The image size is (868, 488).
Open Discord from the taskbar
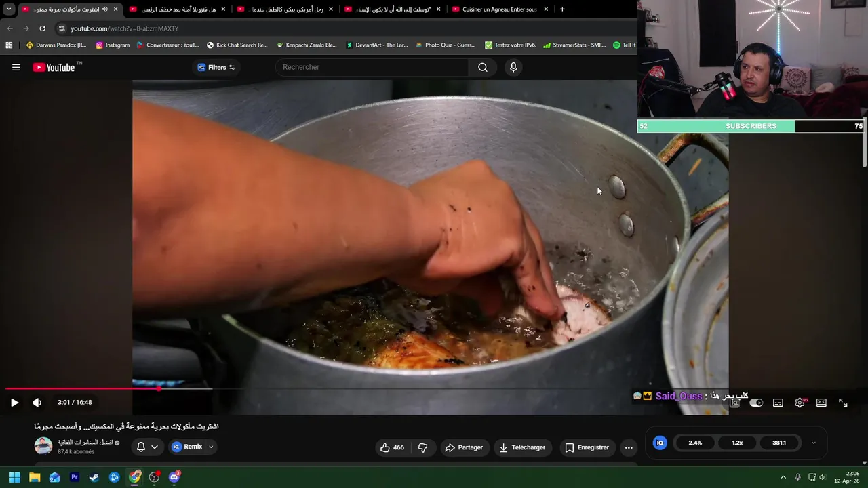(174, 477)
